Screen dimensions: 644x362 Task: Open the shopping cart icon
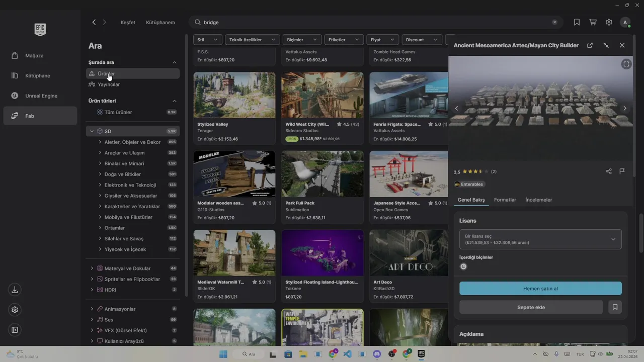click(593, 22)
